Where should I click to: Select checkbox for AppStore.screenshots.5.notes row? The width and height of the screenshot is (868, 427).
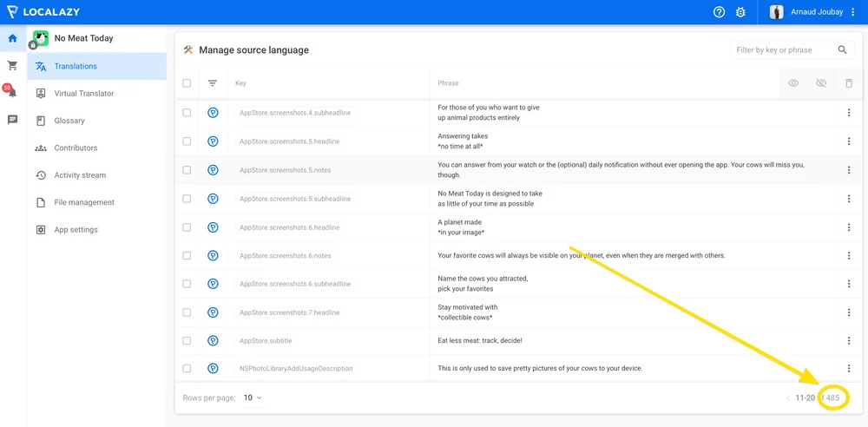point(187,170)
